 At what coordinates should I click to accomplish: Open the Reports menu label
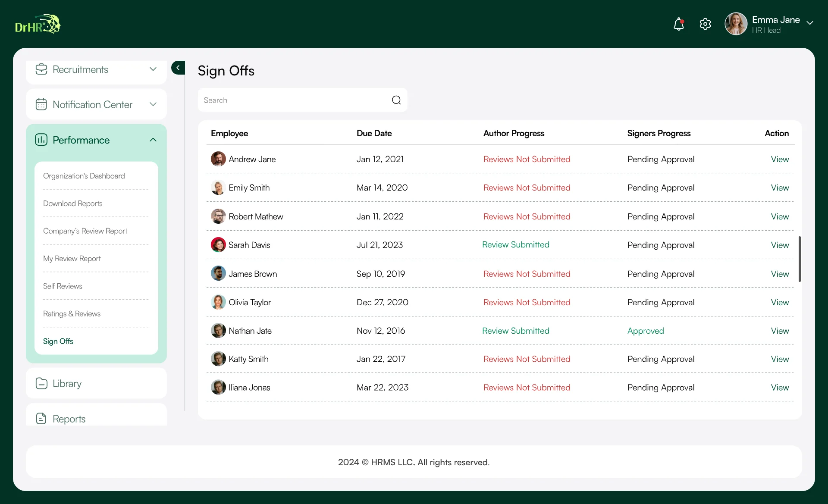(69, 419)
